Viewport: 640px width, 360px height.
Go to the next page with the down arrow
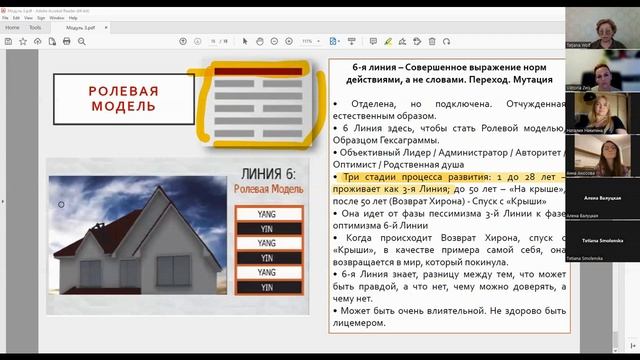click(198, 41)
